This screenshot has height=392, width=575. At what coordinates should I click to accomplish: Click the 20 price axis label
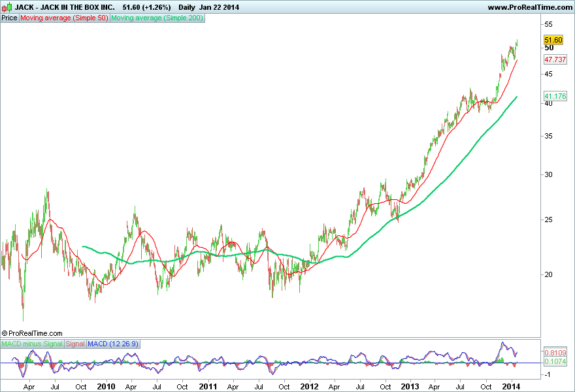coord(548,274)
